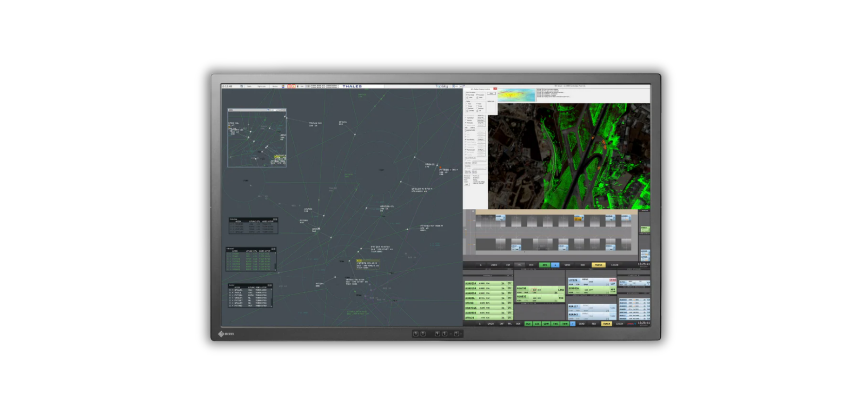Click LOGIN in the upper strip toolbar
This screenshot has width=868, height=408.
click(615, 265)
